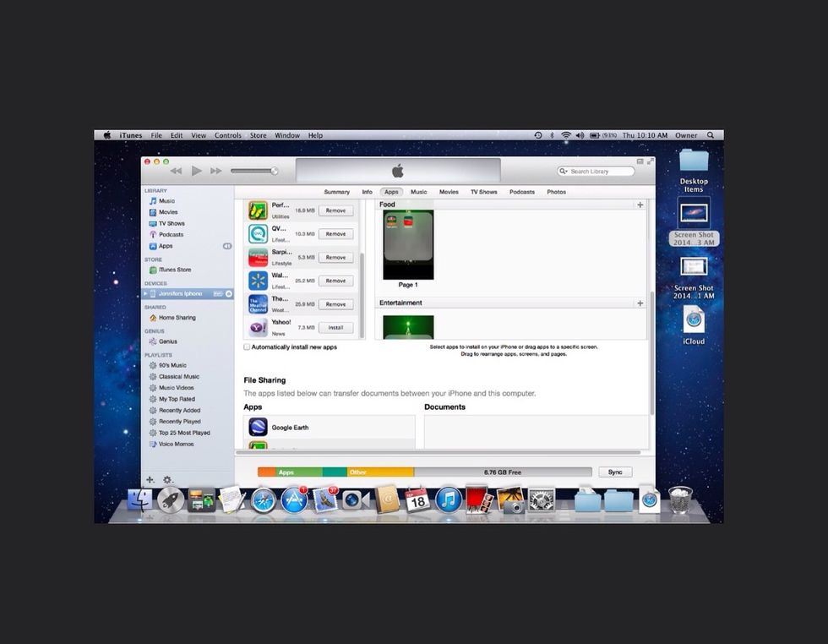Select Google Earth in File Sharing apps

click(x=329, y=428)
